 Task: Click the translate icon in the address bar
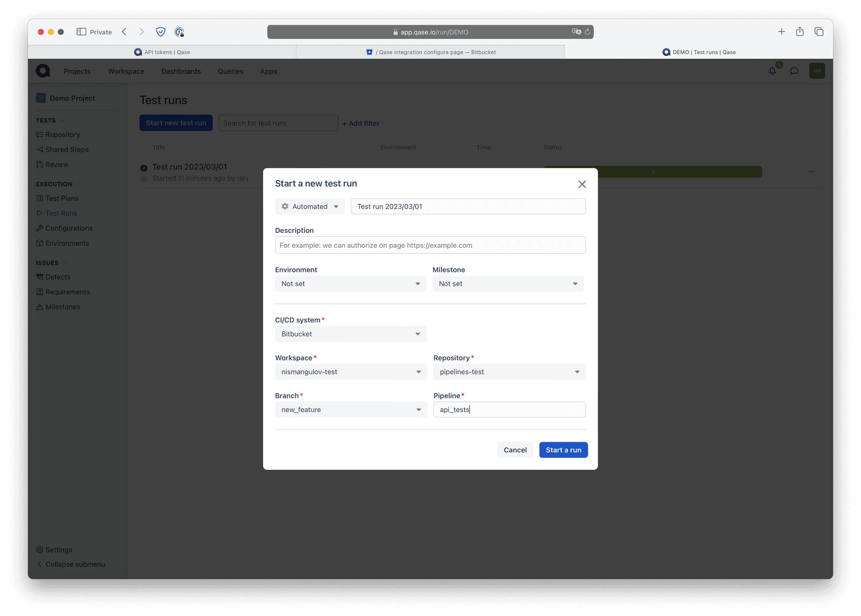[x=576, y=31]
